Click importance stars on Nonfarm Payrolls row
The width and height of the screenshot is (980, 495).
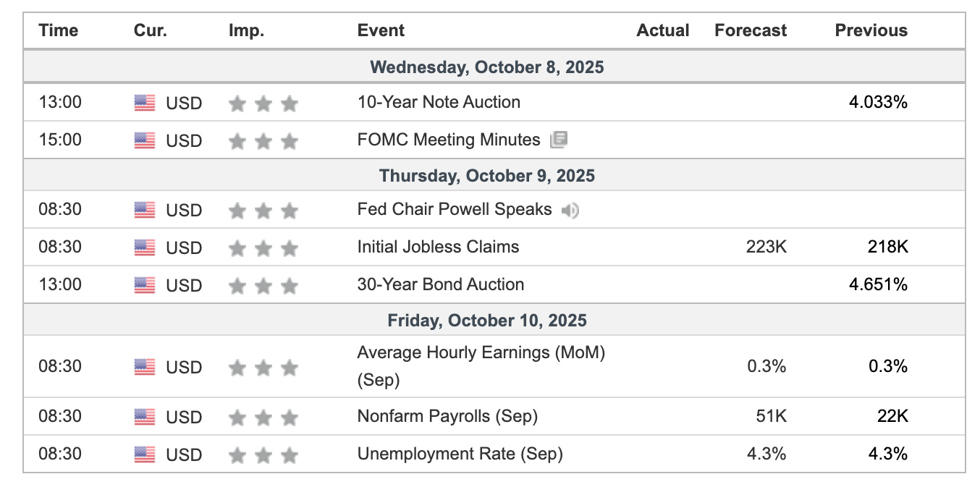click(x=263, y=418)
